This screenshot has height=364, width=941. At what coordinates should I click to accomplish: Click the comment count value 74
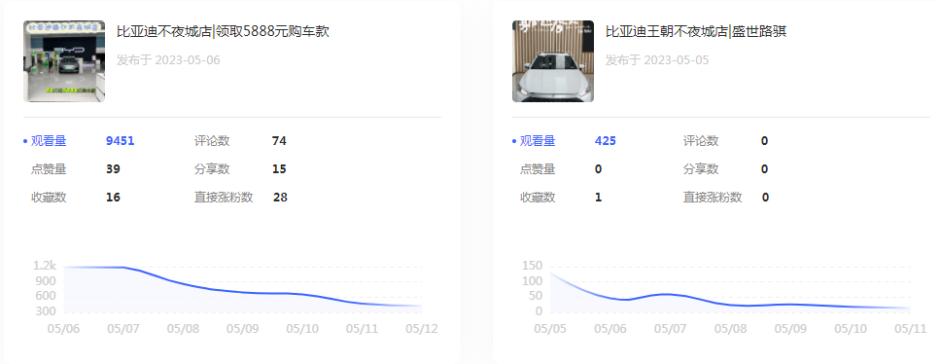click(279, 141)
